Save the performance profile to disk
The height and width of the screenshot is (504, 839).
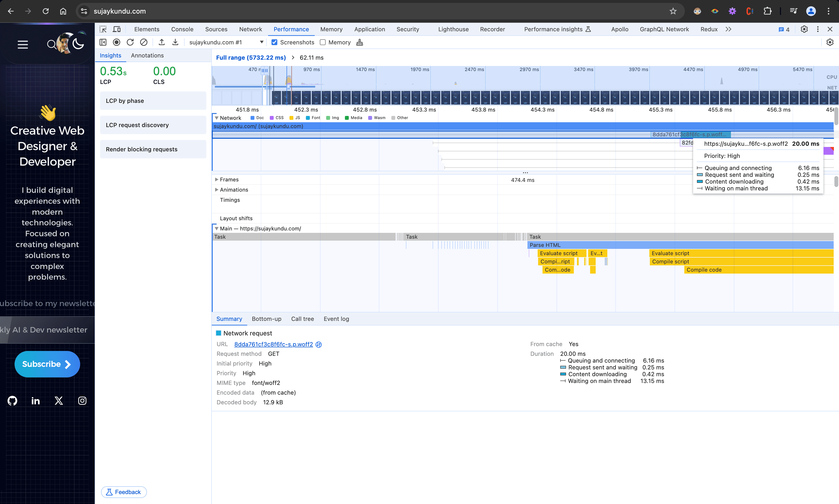click(175, 42)
